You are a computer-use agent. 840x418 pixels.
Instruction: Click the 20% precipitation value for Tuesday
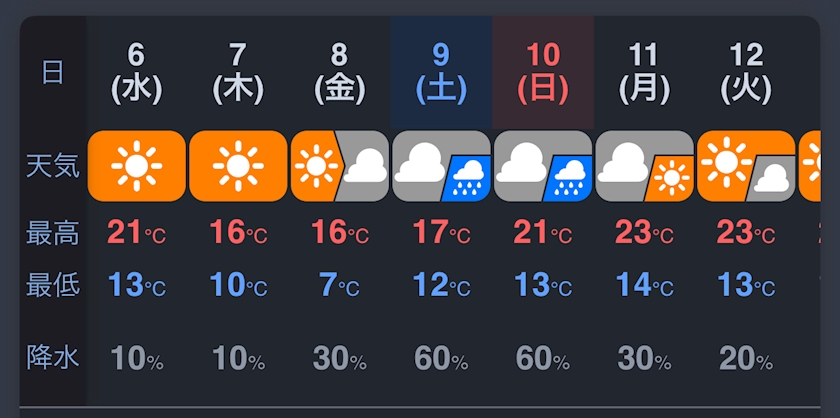click(746, 357)
